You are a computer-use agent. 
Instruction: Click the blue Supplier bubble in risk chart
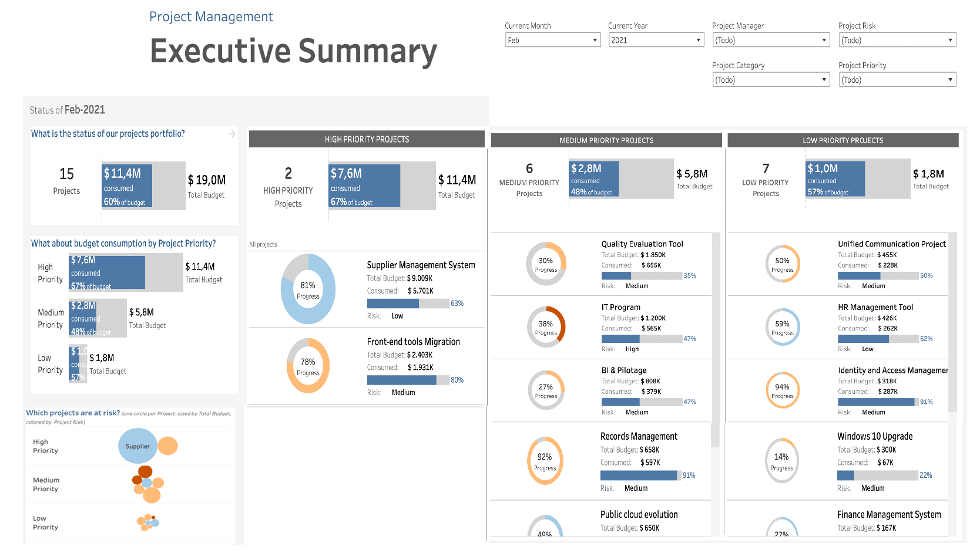coord(137,446)
